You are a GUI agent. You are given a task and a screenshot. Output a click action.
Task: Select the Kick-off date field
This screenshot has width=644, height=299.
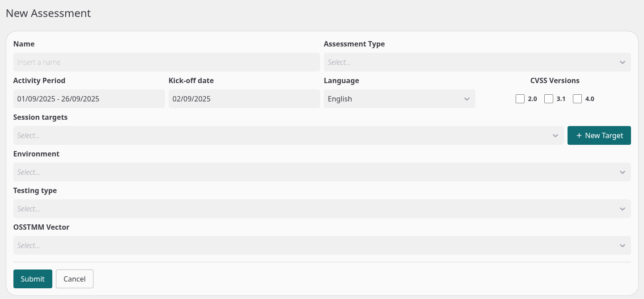244,99
